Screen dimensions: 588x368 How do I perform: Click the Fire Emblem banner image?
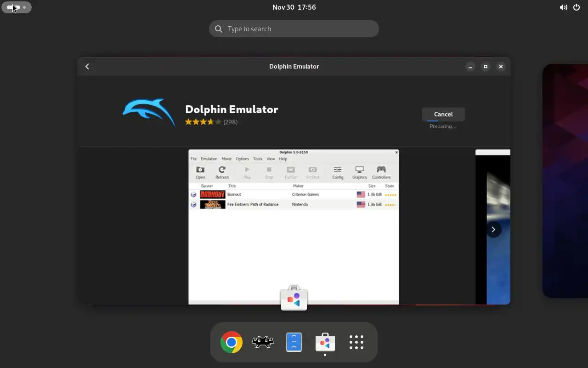click(213, 204)
